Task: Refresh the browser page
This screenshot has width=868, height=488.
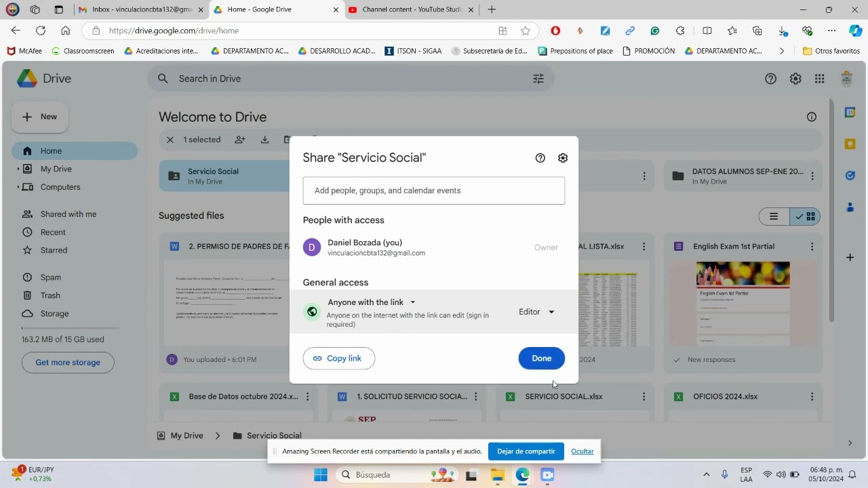Action: click(x=41, y=30)
